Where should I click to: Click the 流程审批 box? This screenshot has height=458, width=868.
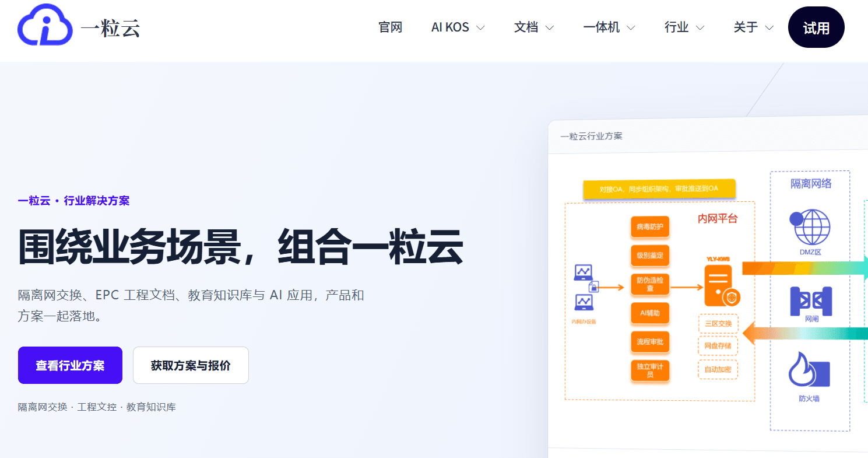pos(650,342)
